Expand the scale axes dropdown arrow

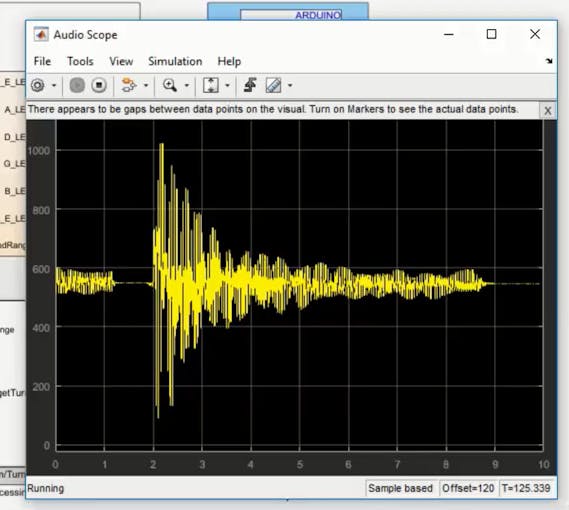pyautogui.click(x=228, y=86)
